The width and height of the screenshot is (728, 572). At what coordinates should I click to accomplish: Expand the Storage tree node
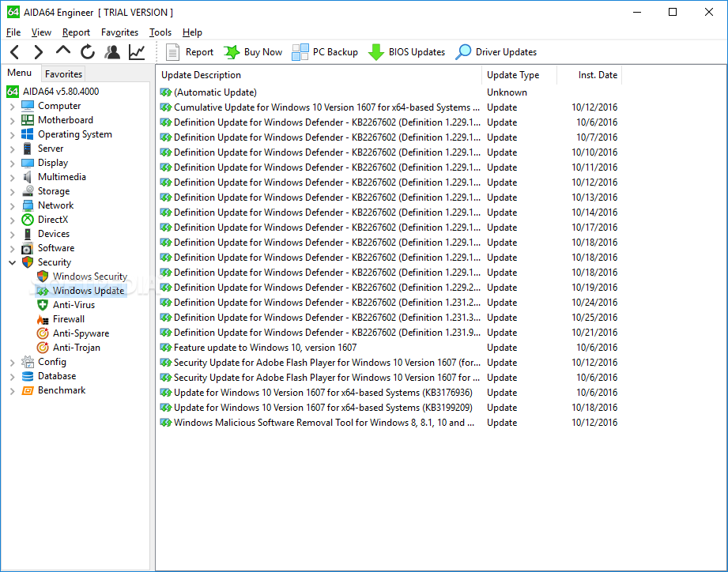coord(12,192)
